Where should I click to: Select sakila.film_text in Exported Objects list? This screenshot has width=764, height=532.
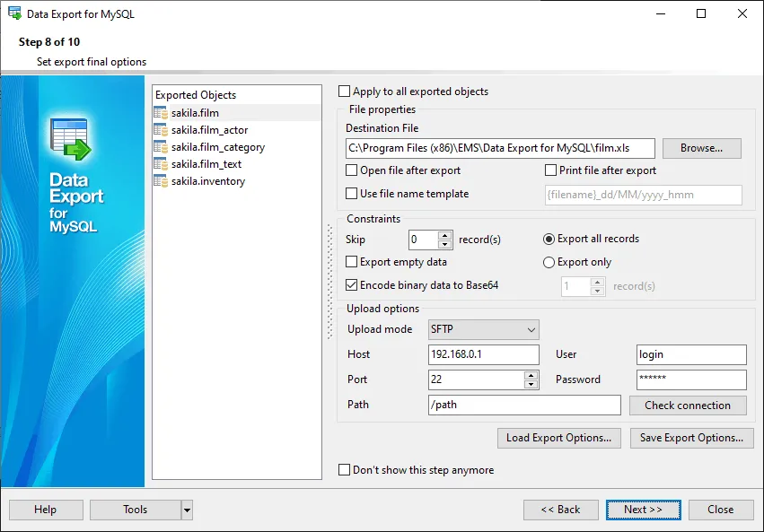pos(206,164)
